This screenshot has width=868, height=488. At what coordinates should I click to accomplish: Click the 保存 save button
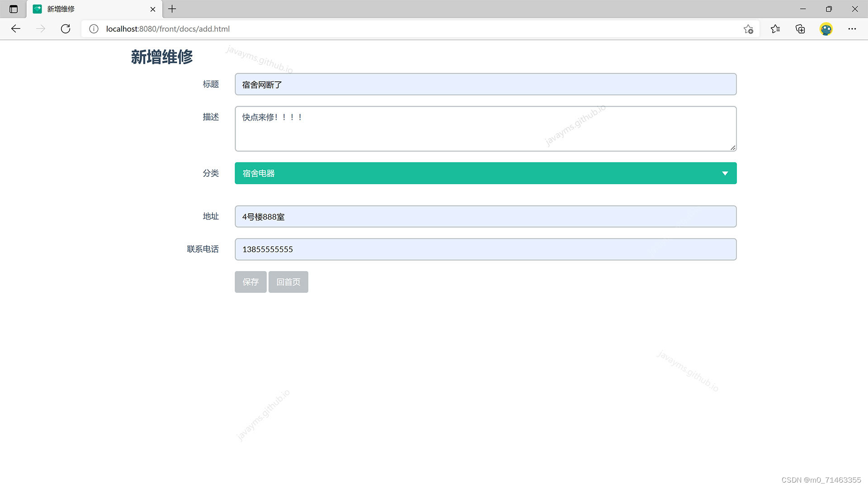coord(250,282)
